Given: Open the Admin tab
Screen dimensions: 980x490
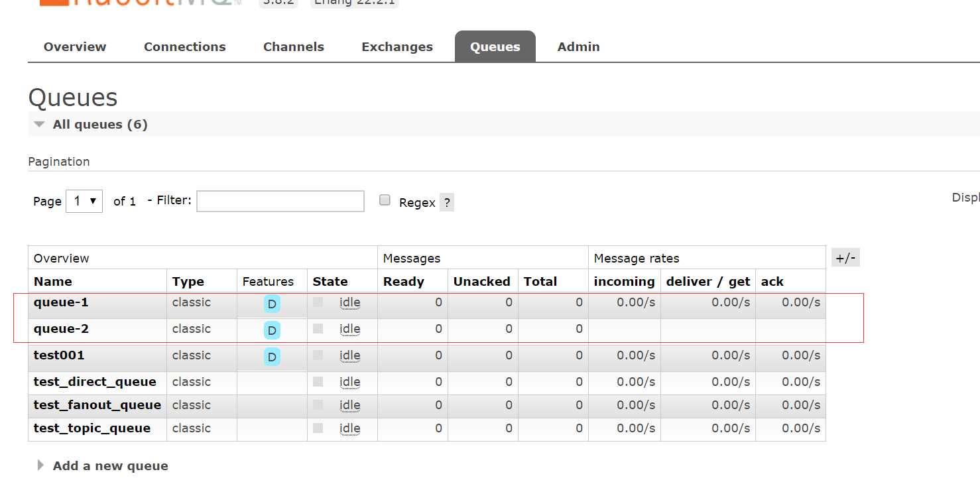Looking at the screenshot, I should pyautogui.click(x=579, y=46).
